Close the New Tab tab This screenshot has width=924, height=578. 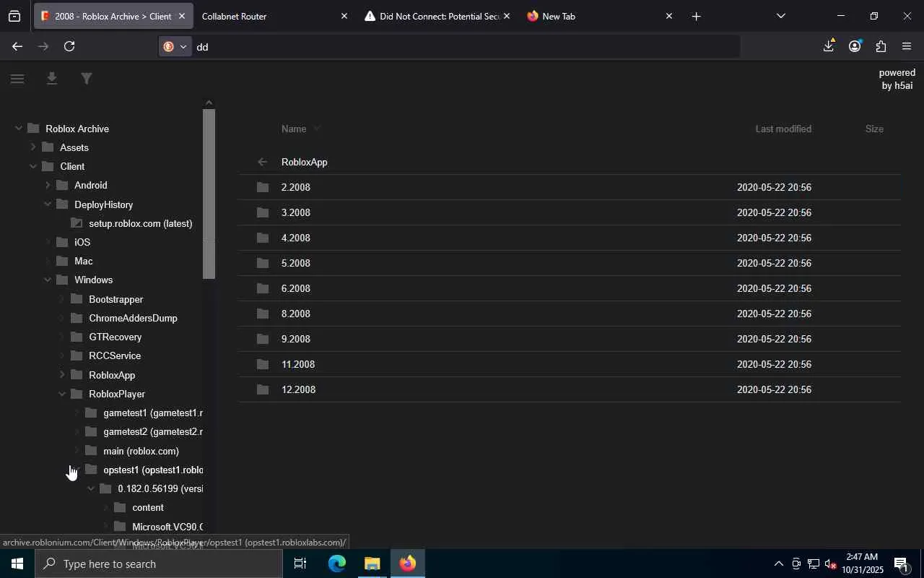pos(669,16)
